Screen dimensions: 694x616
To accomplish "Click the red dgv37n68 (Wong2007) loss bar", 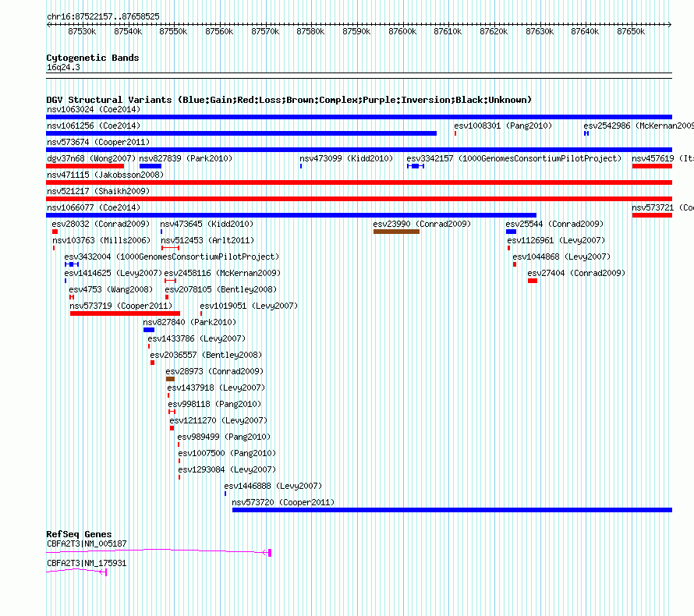I will [85, 166].
